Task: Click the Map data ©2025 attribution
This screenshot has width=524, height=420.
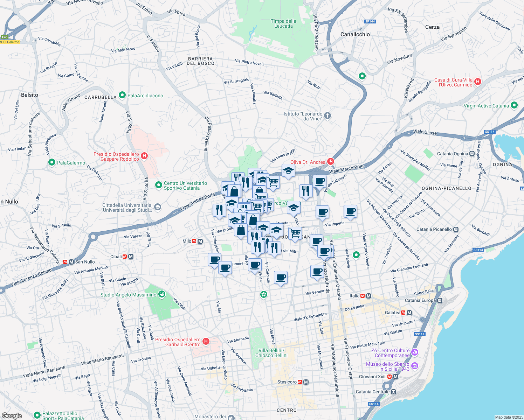Action: pyautogui.click(x=509, y=417)
